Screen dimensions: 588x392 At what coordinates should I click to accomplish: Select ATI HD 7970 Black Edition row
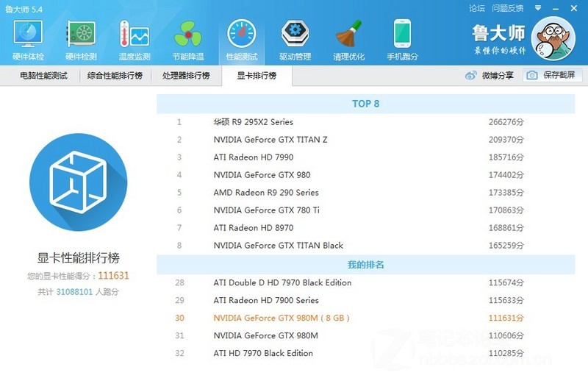pos(365,353)
